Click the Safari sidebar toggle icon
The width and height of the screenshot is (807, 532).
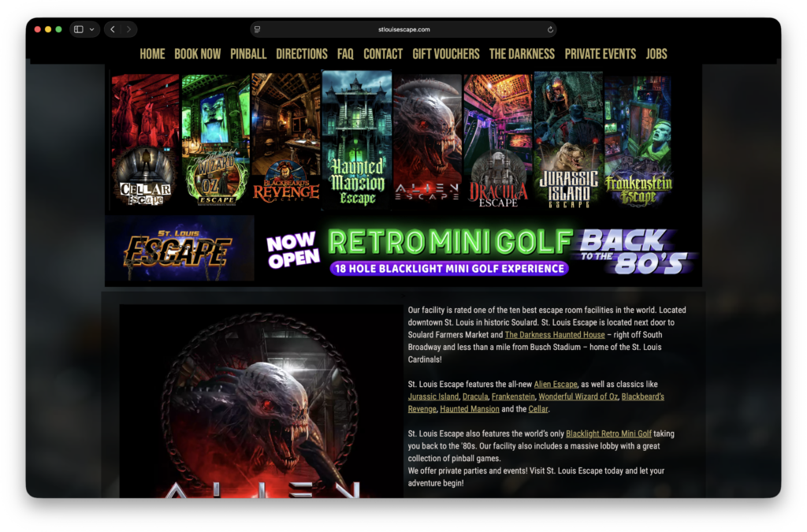pyautogui.click(x=79, y=29)
